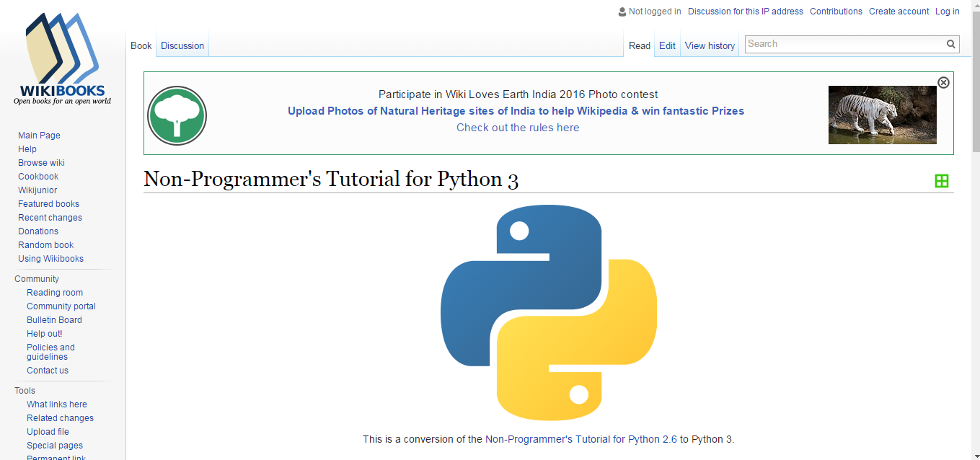980x460 pixels.
Task: Switch to the Discussion tab
Action: [x=182, y=45]
